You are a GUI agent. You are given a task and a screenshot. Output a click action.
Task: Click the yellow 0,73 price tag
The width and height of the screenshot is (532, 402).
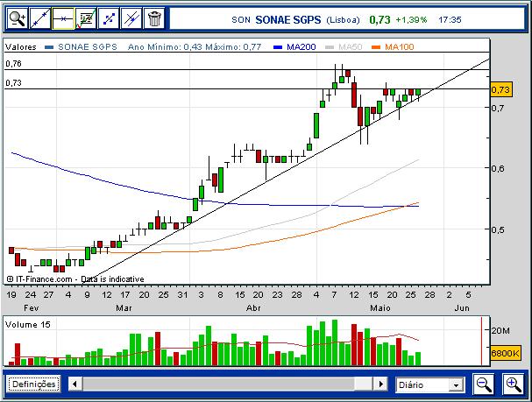pos(500,90)
